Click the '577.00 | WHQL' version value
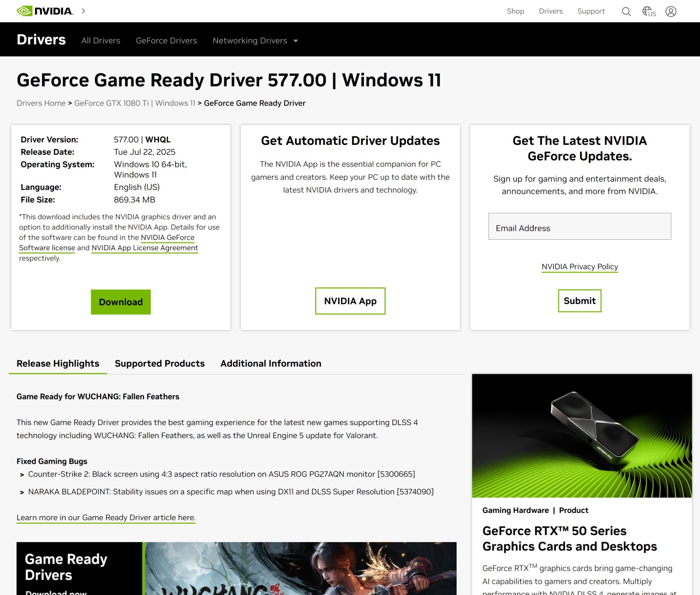 click(x=142, y=140)
